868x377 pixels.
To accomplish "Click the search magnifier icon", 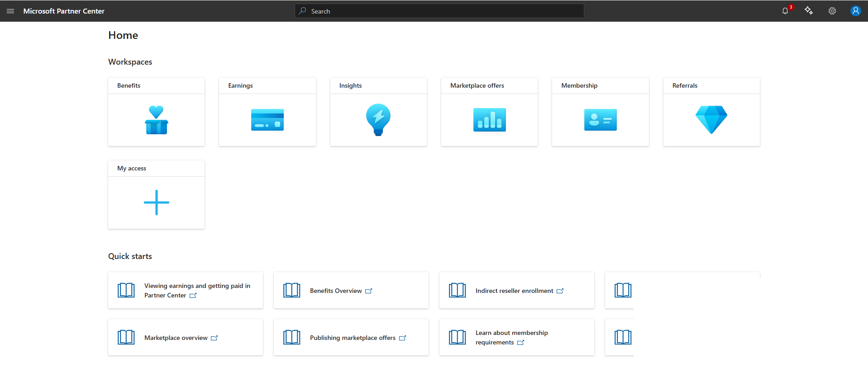I will pos(303,11).
